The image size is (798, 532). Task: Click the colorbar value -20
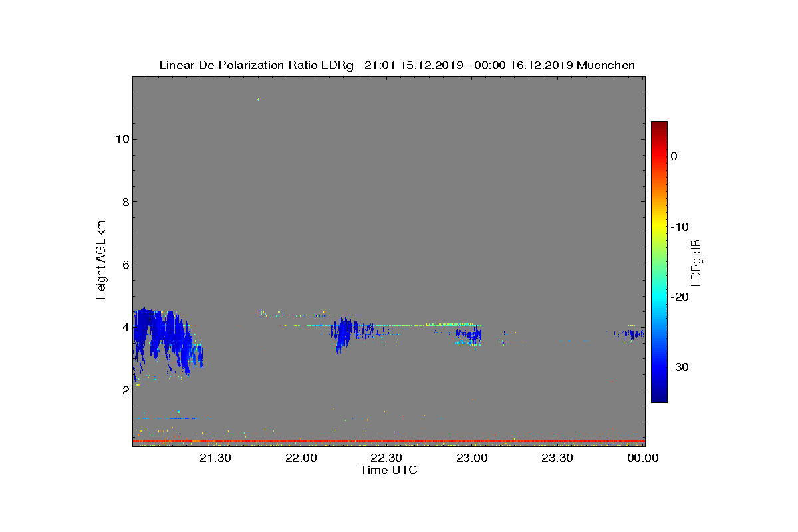[680, 297]
